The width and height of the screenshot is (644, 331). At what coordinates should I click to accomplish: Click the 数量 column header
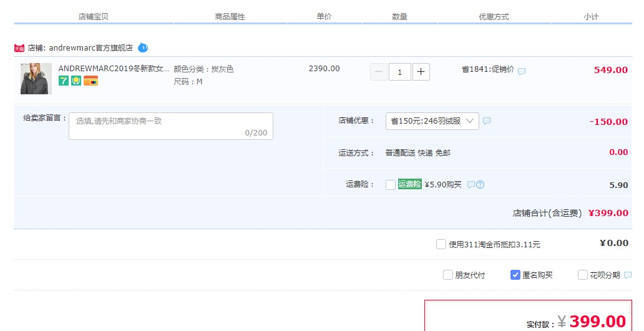399,16
